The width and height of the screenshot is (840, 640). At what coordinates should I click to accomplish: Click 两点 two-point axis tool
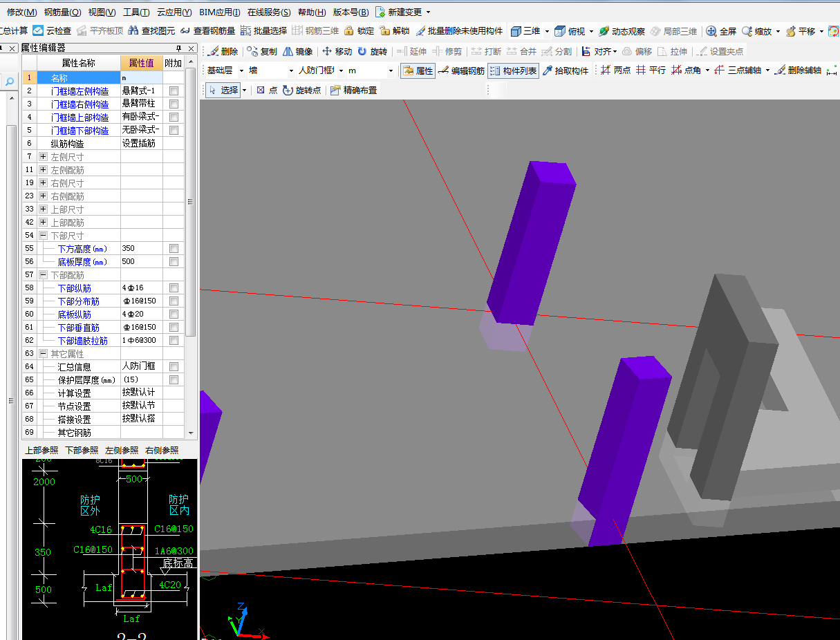tap(615, 70)
